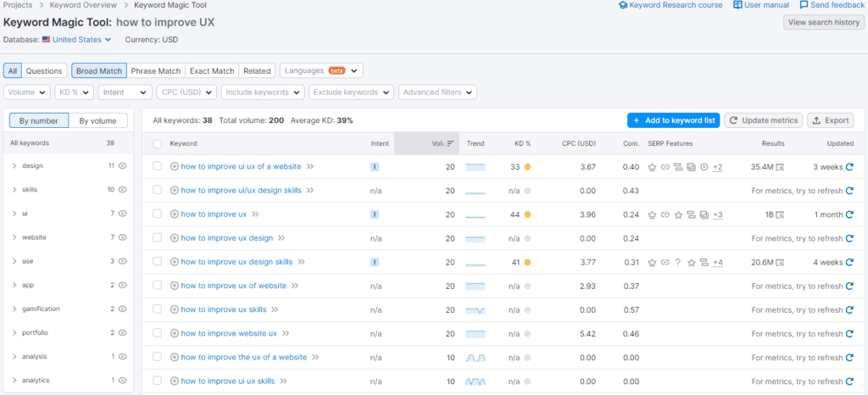Tick checkbox for 'how to improve ux design' row
The height and width of the screenshot is (395, 868).
point(157,238)
